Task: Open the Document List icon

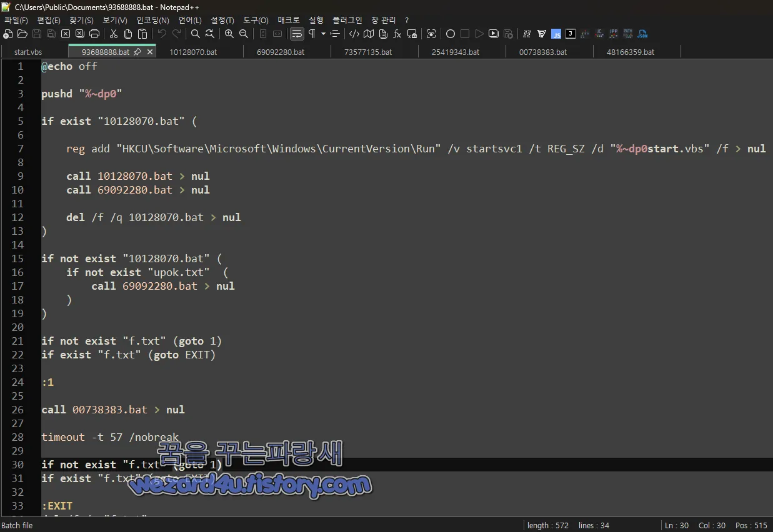Action: coord(383,34)
